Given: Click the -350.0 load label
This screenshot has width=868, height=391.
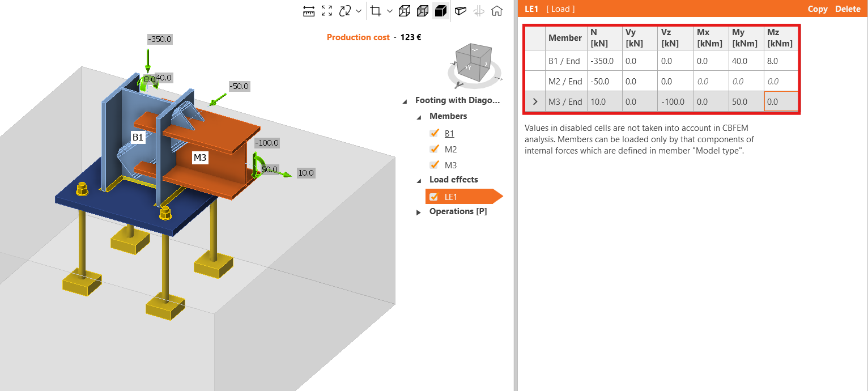Looking at the screenshot, I should pyautogui.click(x=159, y=39).
